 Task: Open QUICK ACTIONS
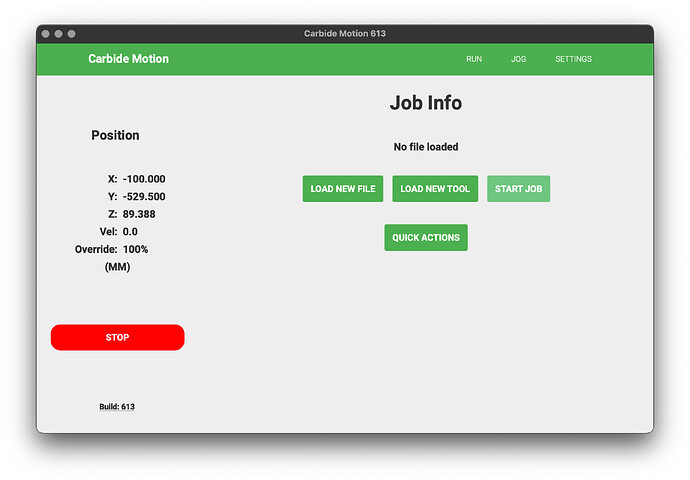coord(426,238)
